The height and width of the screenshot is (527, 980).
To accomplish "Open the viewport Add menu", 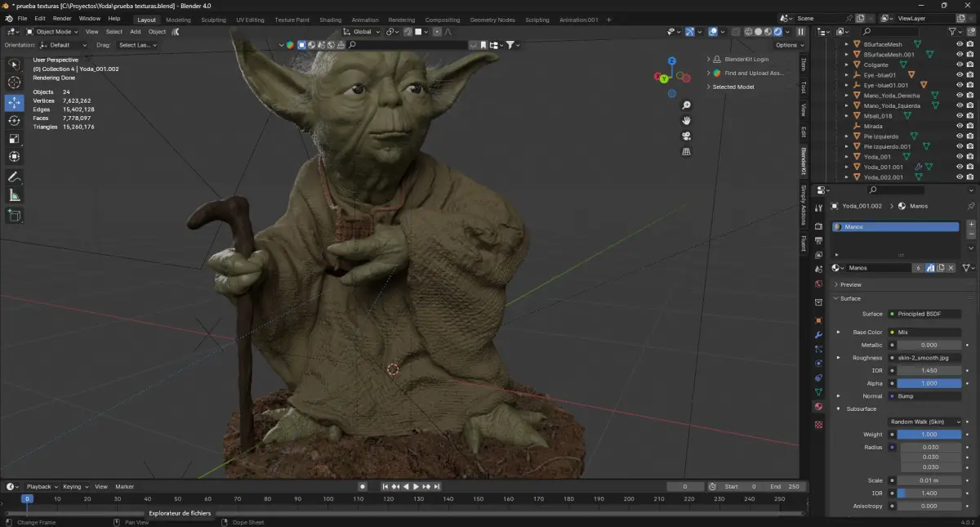I will point(136,32).
